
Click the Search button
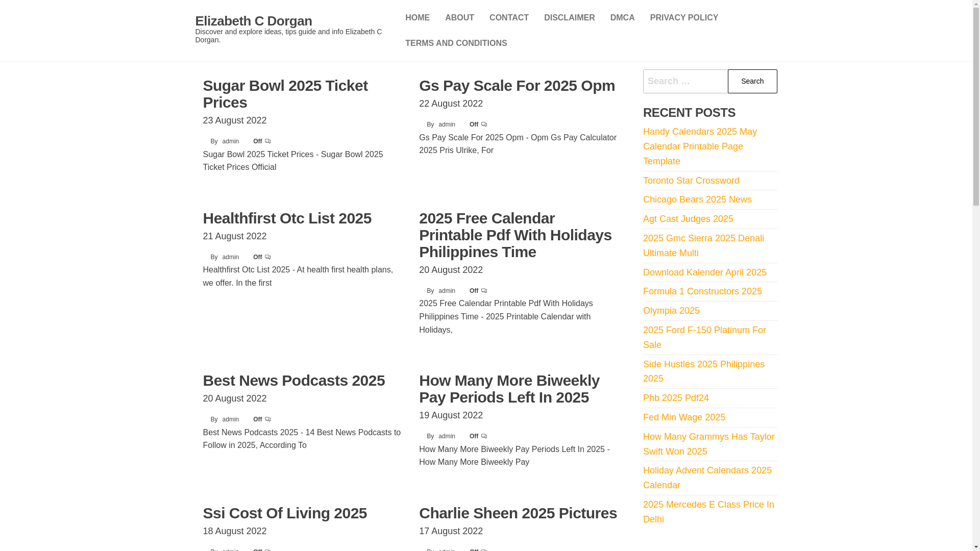coord(752,81)
